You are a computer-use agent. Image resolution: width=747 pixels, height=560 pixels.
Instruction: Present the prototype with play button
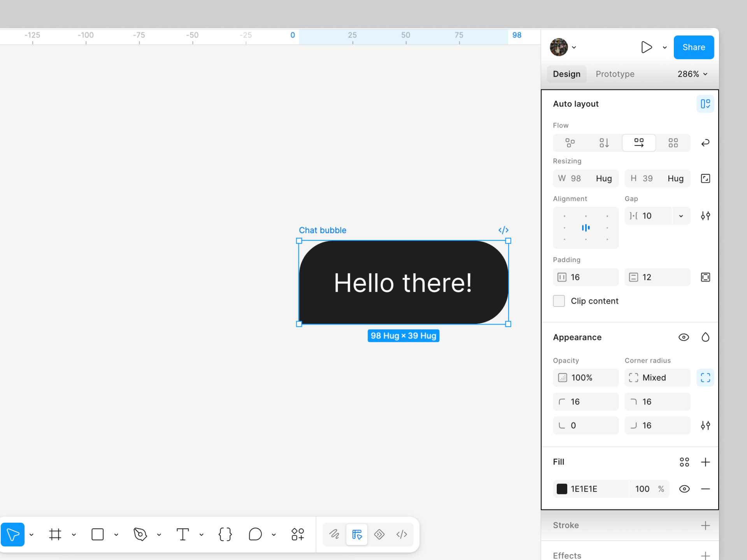click(646, 47)
